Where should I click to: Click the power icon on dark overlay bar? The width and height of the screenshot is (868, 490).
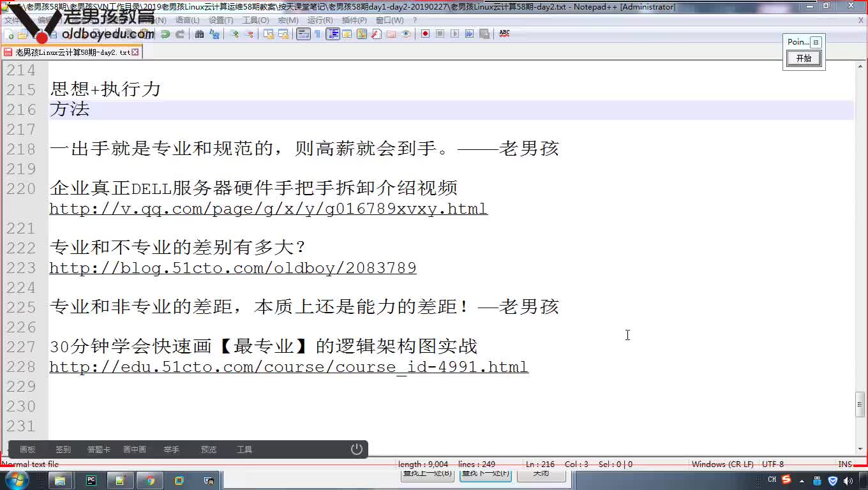(357, 449)
